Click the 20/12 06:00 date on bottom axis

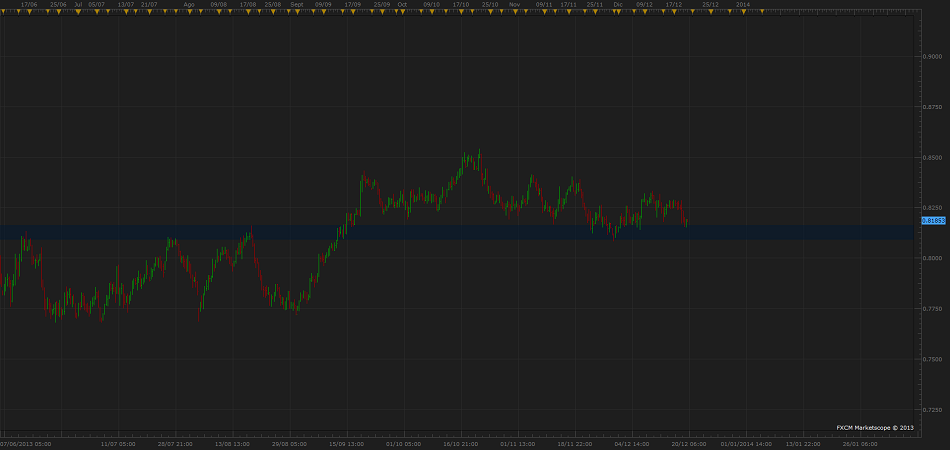coord(690,443)
